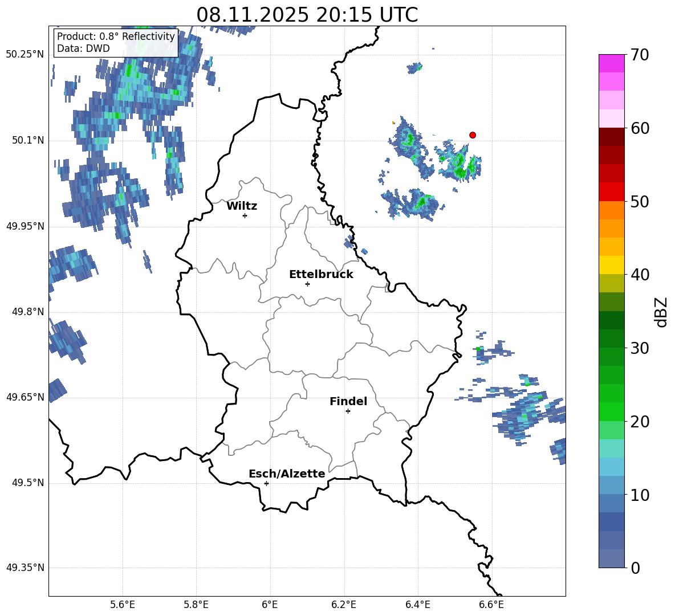Click the 6°E longitude label
The height and width of the screenshot is (616, 675).
[270, 605]
